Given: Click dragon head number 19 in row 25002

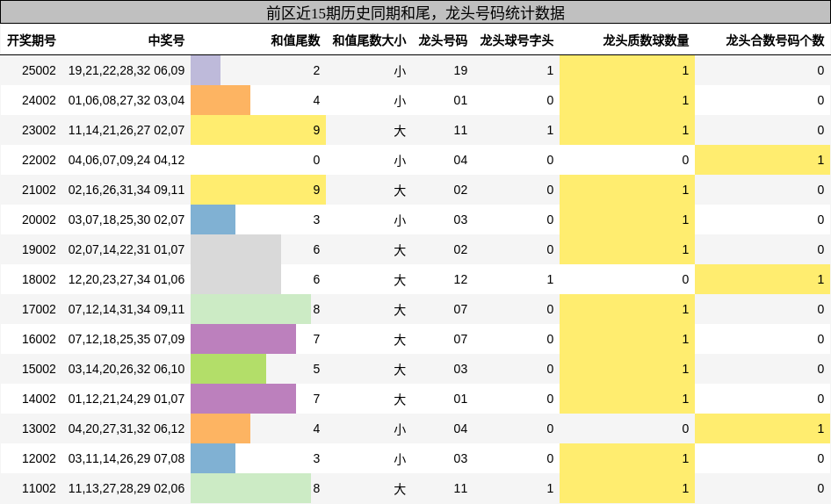Looking at the screenshot, I should [460, 70].
